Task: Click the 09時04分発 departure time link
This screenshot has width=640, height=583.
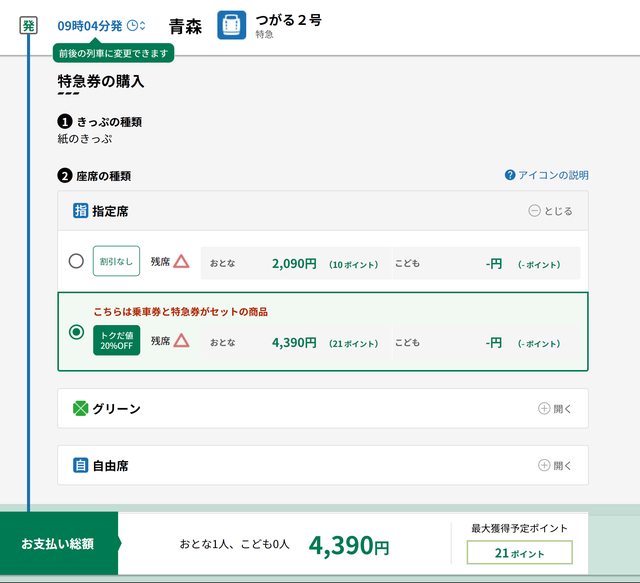Action: pyautogui.click(x=89, y=25)
